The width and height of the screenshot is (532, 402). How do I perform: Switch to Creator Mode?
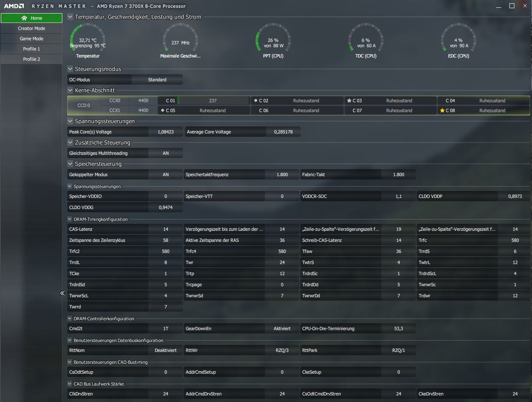point(32,28)
